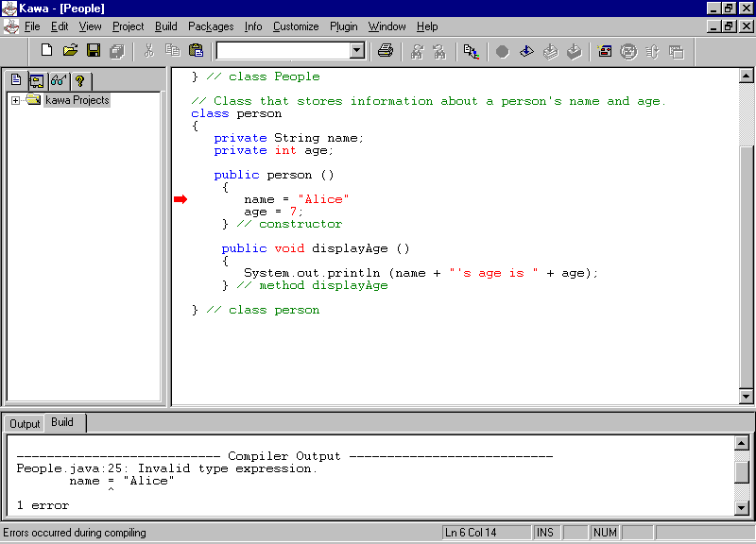Select the Kawa Projects folder item
Screen dimensions: 756x544
(77, 100)
